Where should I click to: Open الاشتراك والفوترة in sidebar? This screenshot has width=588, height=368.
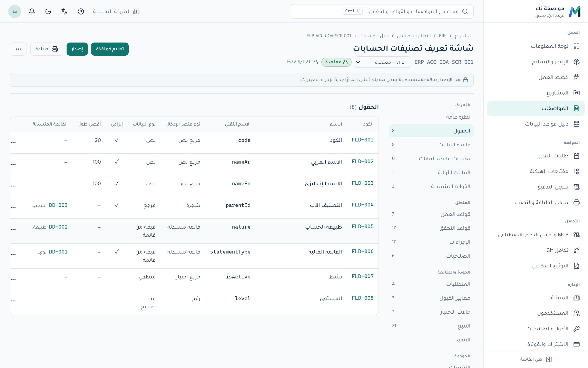(536, 344)
